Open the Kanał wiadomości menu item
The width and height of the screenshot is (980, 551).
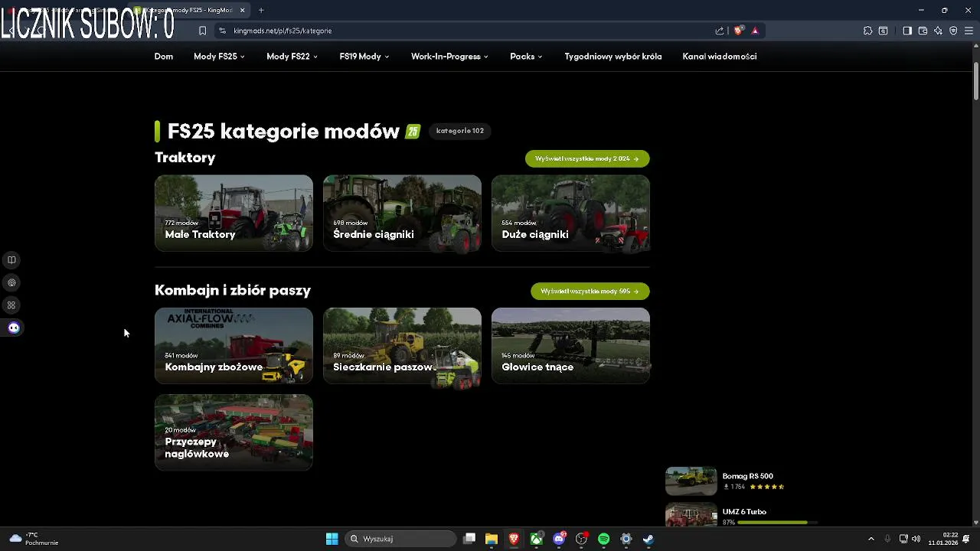pos(720,57)
